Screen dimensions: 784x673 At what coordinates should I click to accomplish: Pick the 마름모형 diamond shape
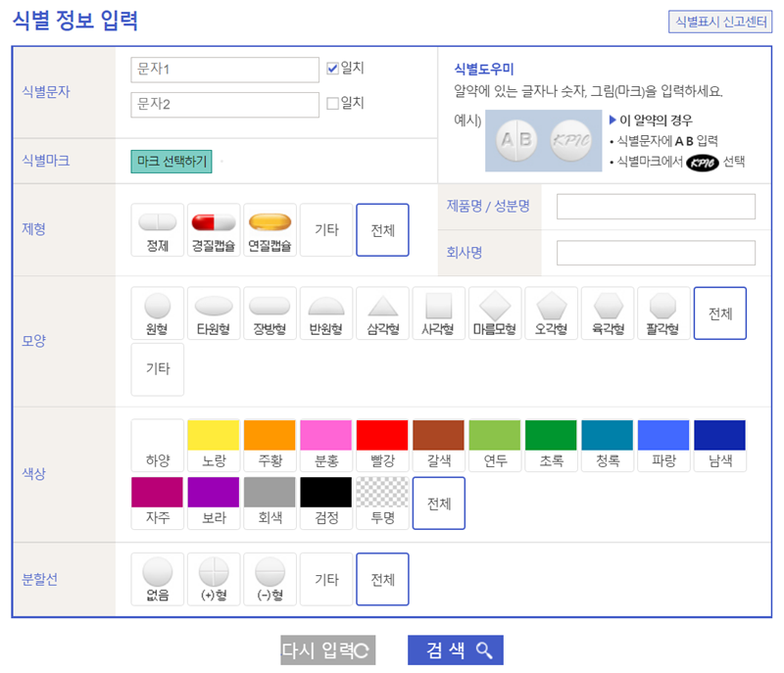click(495, 313)
